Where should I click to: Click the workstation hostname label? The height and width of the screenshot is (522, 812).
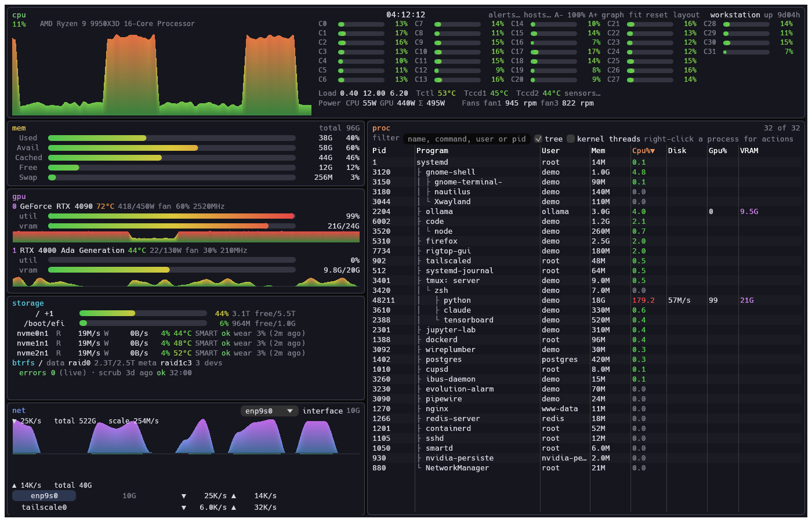[735, 15]
